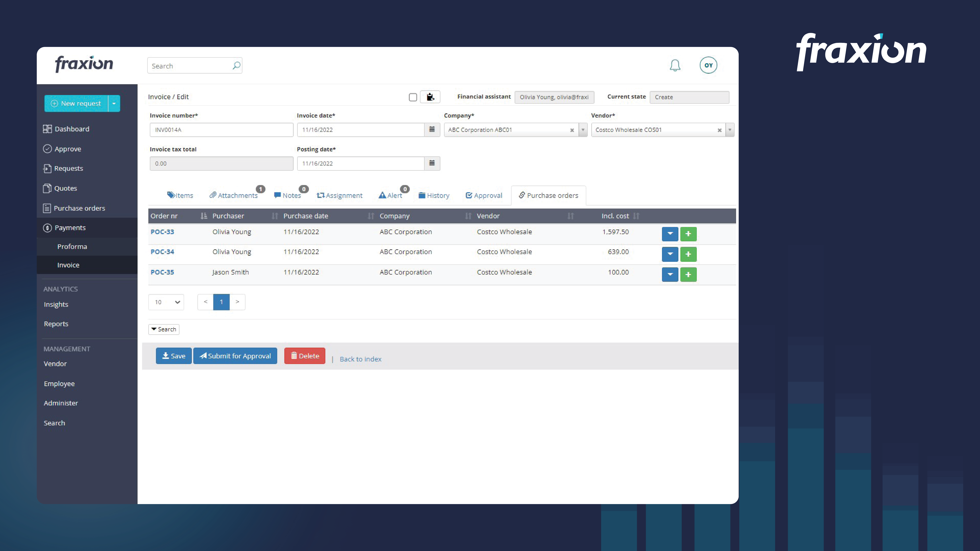The height and width of the screenshot is (551, 980).
Task: Open the notification bell
Action: [x=675, y=65]
